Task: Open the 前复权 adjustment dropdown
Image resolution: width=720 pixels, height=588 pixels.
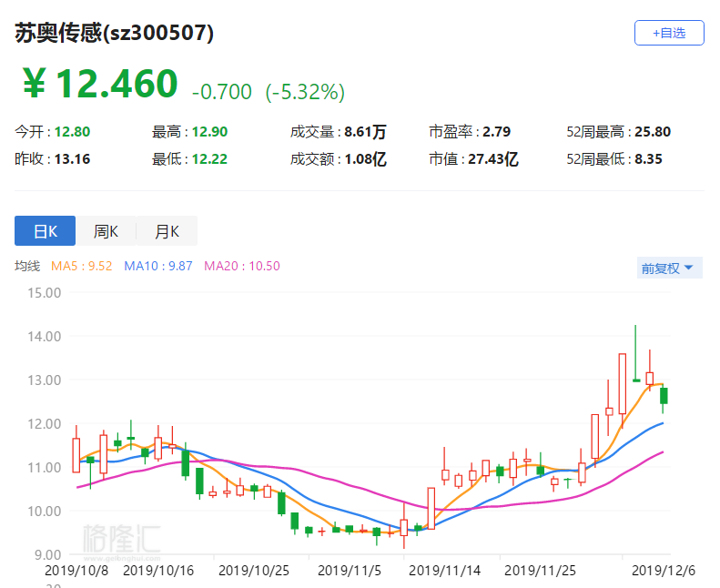Action: 670,269
